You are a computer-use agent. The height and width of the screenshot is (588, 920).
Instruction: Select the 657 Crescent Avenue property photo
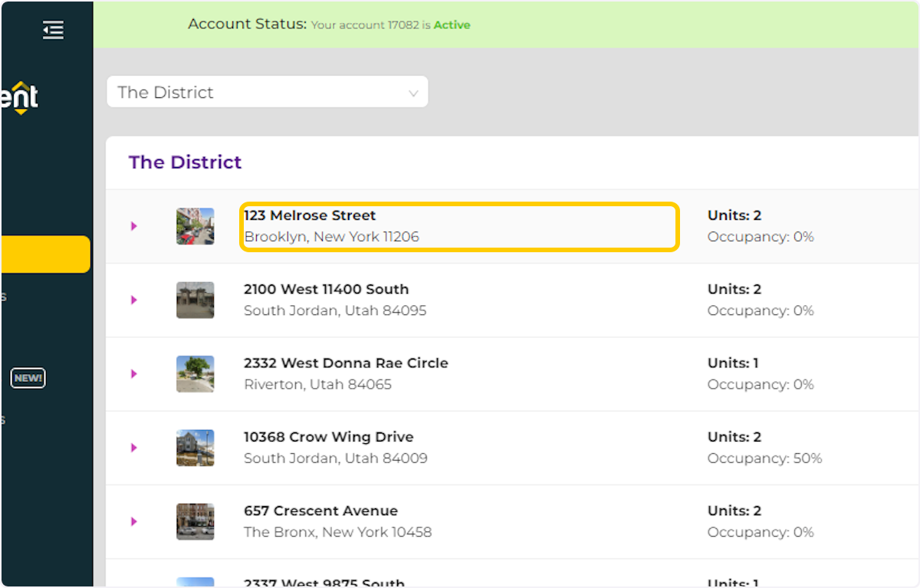[195, 521]
